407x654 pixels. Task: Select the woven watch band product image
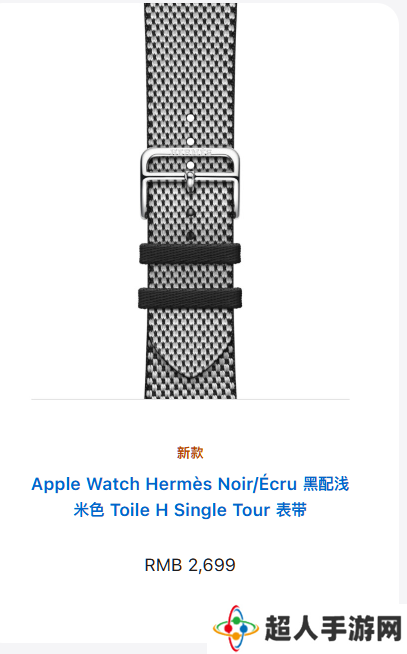pos(190,201)
